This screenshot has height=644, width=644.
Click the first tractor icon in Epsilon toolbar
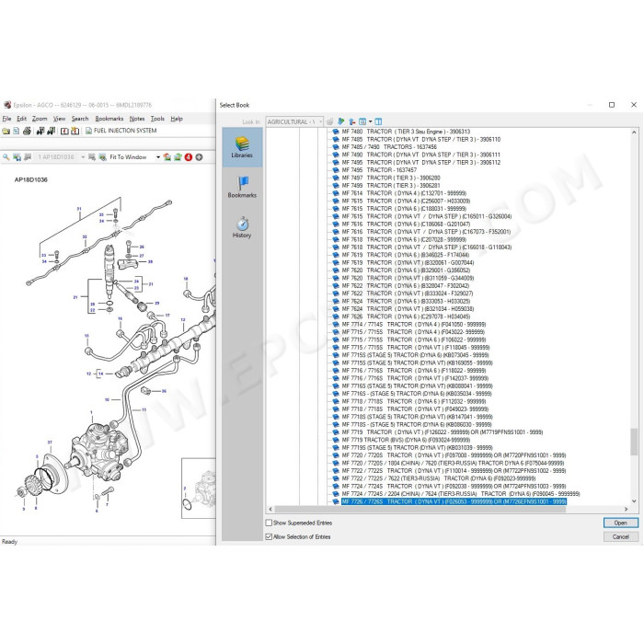(40, 131)
